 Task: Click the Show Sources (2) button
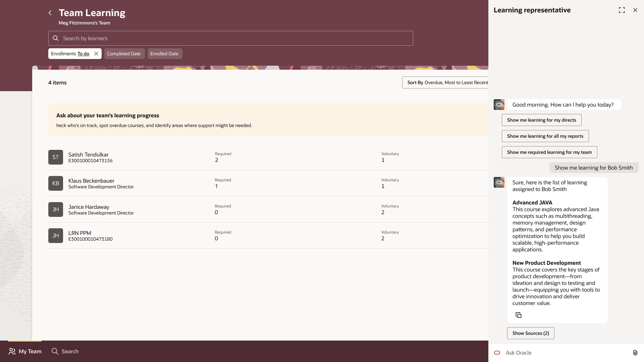pyautogui.click(x=530, y=333)
